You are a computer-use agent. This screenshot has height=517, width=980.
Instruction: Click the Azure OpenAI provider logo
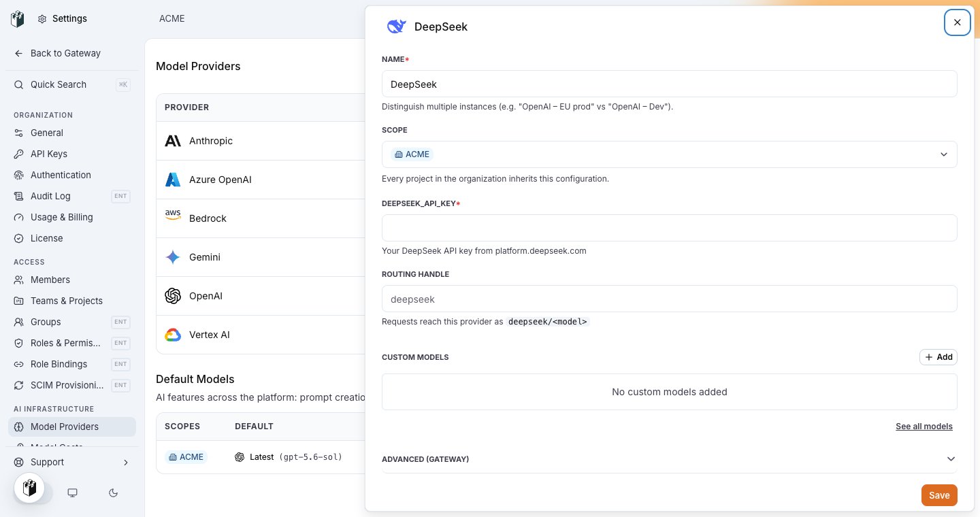tap(173, 180)
